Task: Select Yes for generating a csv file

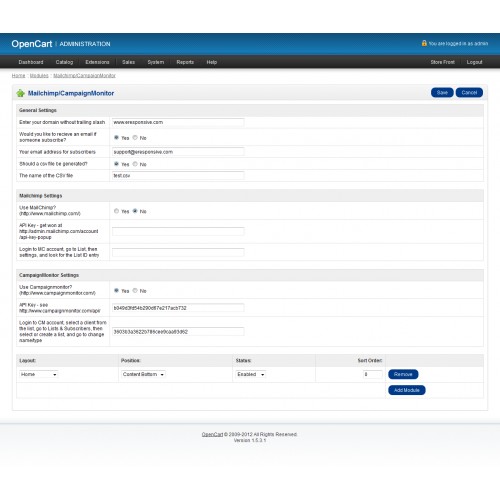Action: click(116, 164)
